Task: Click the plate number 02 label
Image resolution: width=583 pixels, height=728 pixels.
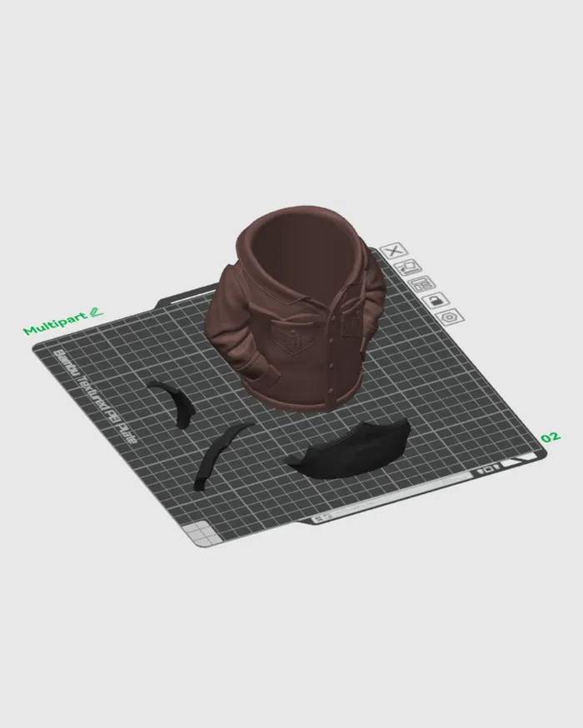Action: click(550, 437)
